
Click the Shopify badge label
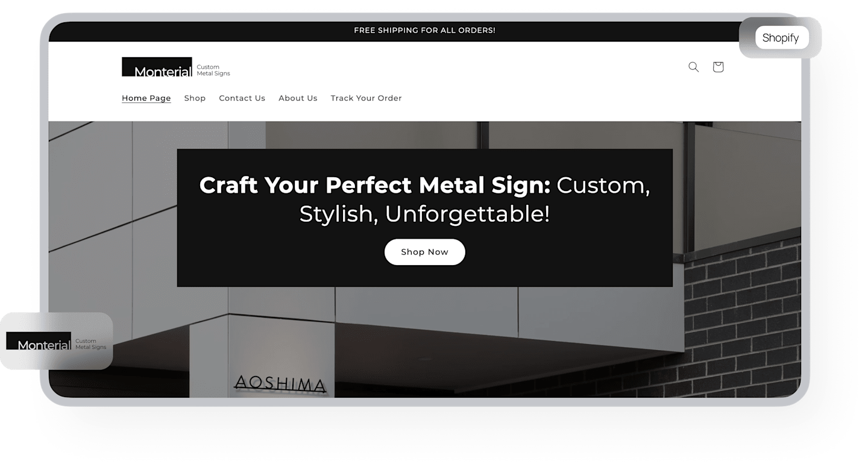click(x=781, y=37)
